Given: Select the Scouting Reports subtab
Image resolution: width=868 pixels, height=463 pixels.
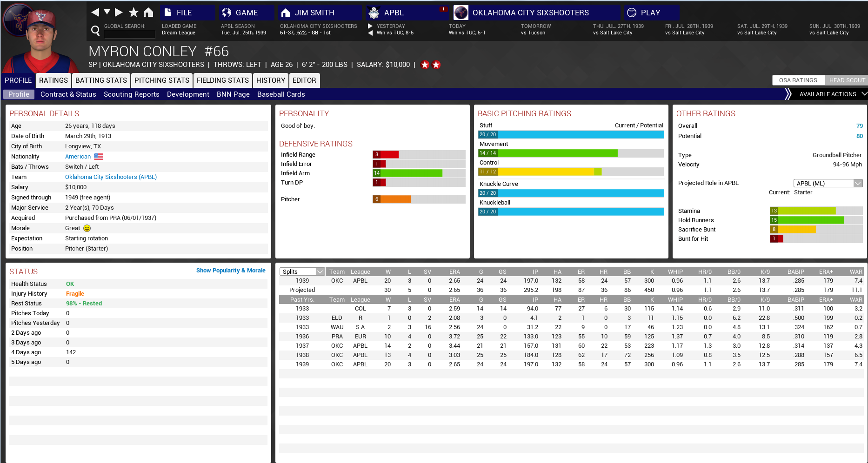Looking at the screenshot, I should 131,94.
